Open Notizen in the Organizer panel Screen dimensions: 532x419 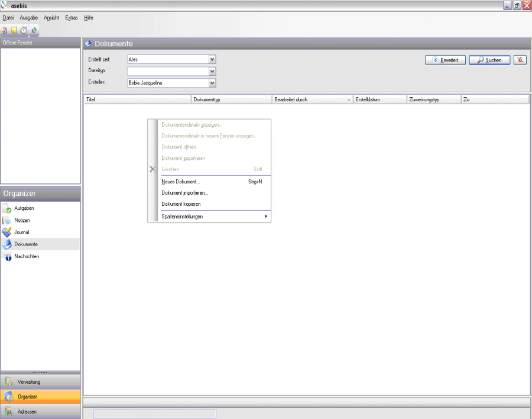pos(22,220)
